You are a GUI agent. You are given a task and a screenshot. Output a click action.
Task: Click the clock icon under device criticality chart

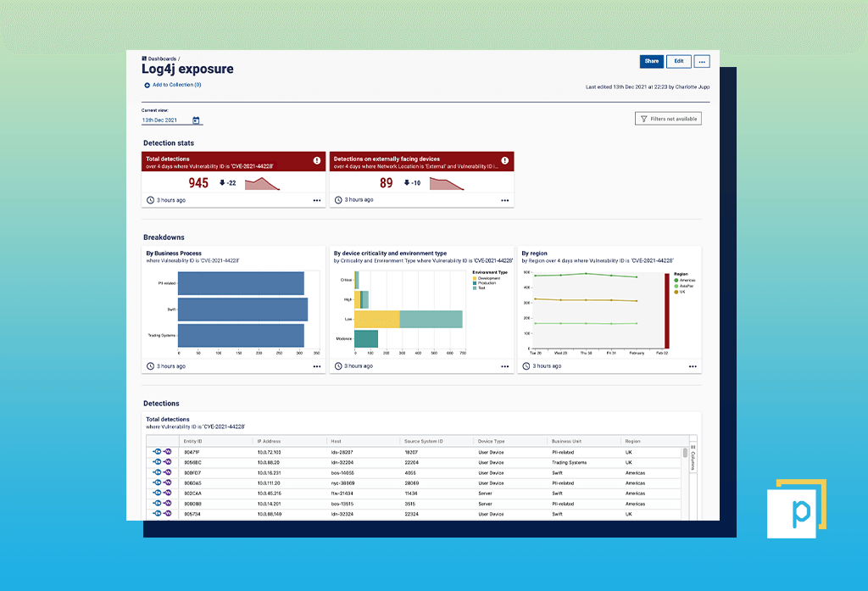click(x=338, y=366)
